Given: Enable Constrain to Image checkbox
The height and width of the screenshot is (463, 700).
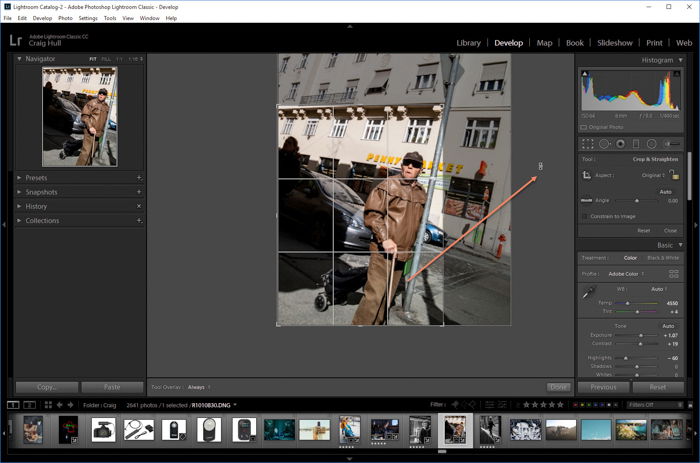Looking at the screenshot, I should tap(585, 217).
